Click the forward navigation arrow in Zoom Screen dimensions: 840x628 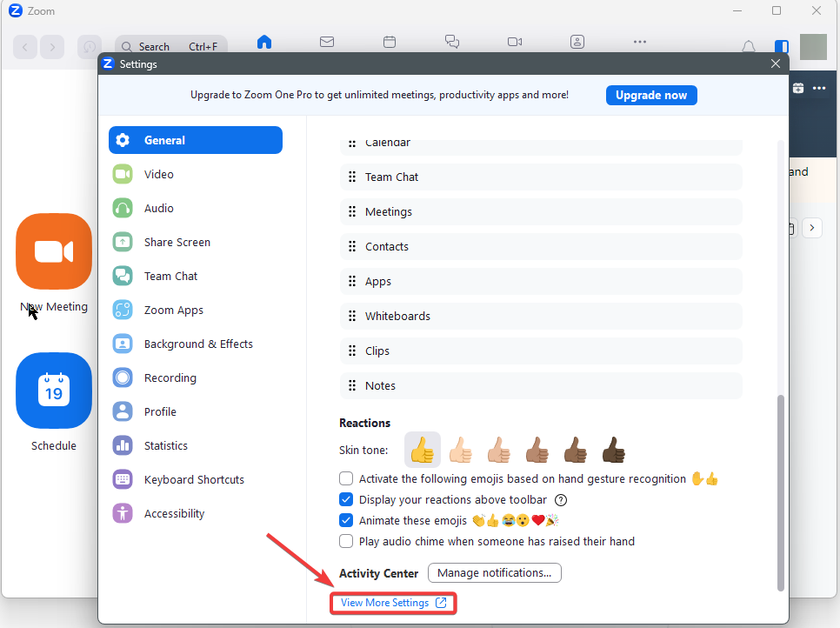tap(52, 47)
